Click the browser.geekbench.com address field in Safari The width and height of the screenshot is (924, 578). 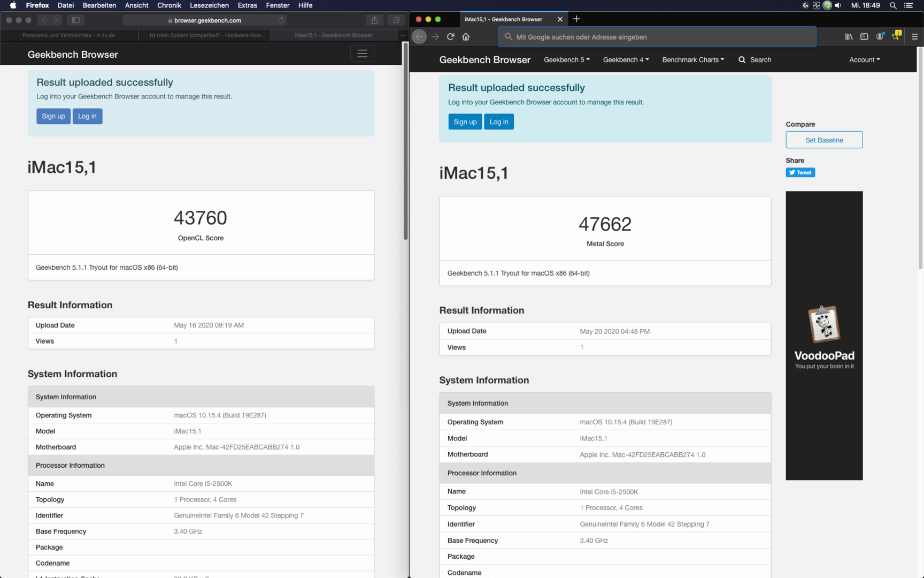[x=205, y=20]
